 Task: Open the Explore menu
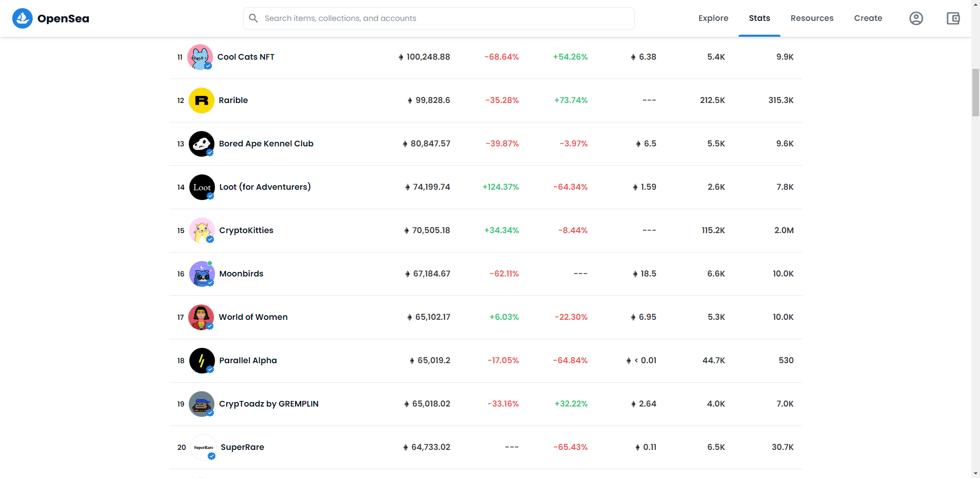point(713,18)
